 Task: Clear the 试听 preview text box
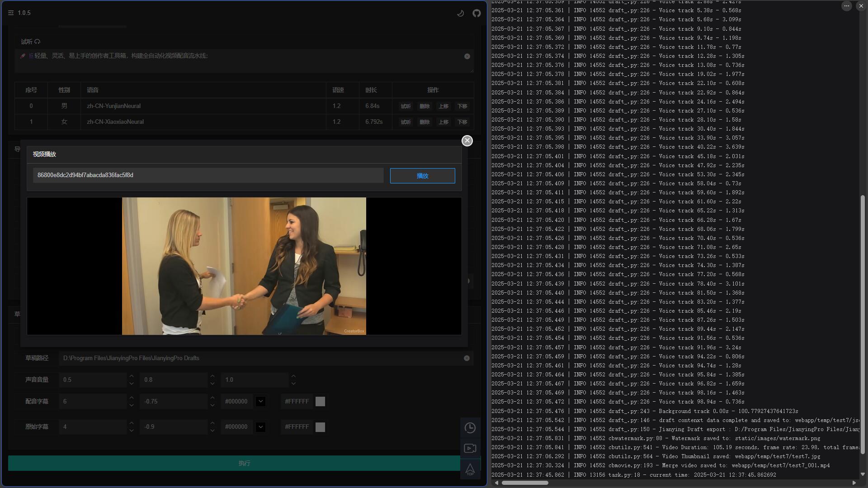coord(467,56)
